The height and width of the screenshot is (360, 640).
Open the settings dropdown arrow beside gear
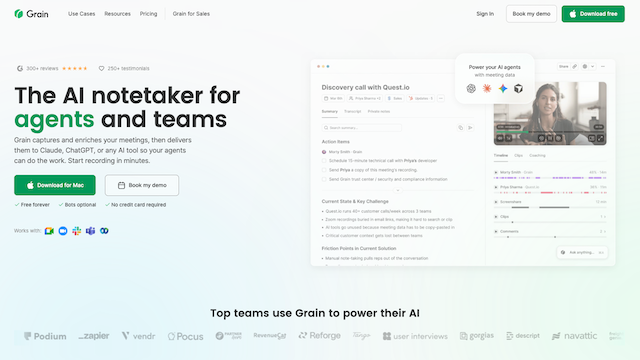coord(593,67)
